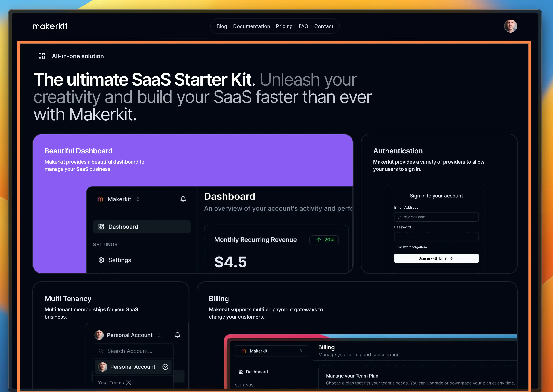Go to Documentation in navigation

click(251, 26)
